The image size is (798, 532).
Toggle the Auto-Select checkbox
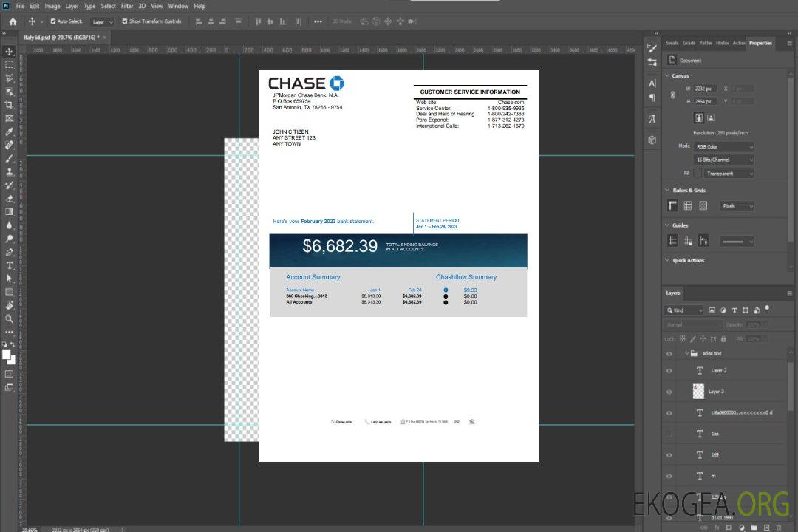point(53,21)
